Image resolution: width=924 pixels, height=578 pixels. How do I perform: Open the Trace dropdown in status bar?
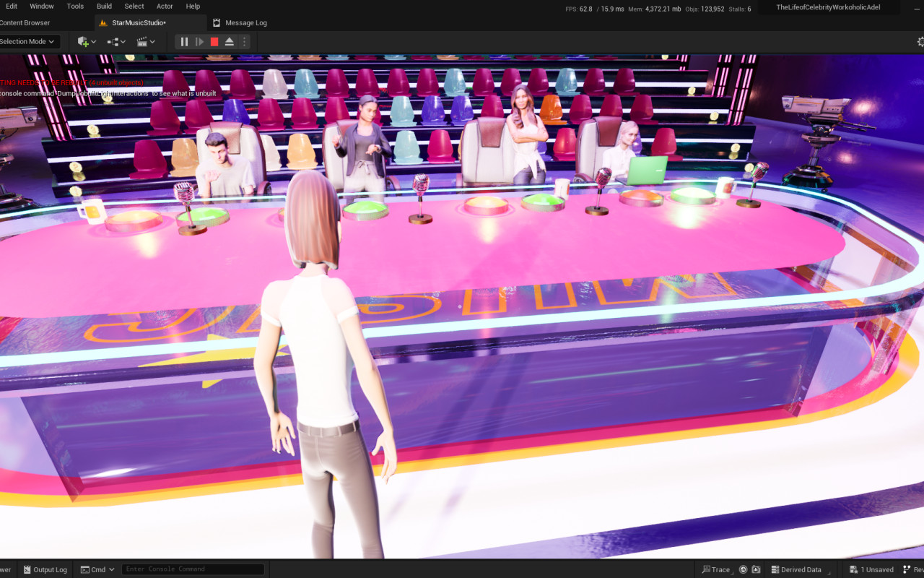[717, 569]
